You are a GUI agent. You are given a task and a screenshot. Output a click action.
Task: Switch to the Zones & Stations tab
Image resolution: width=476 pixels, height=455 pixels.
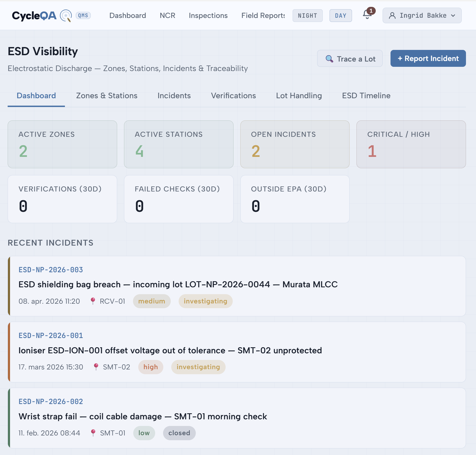coord(107,96)
